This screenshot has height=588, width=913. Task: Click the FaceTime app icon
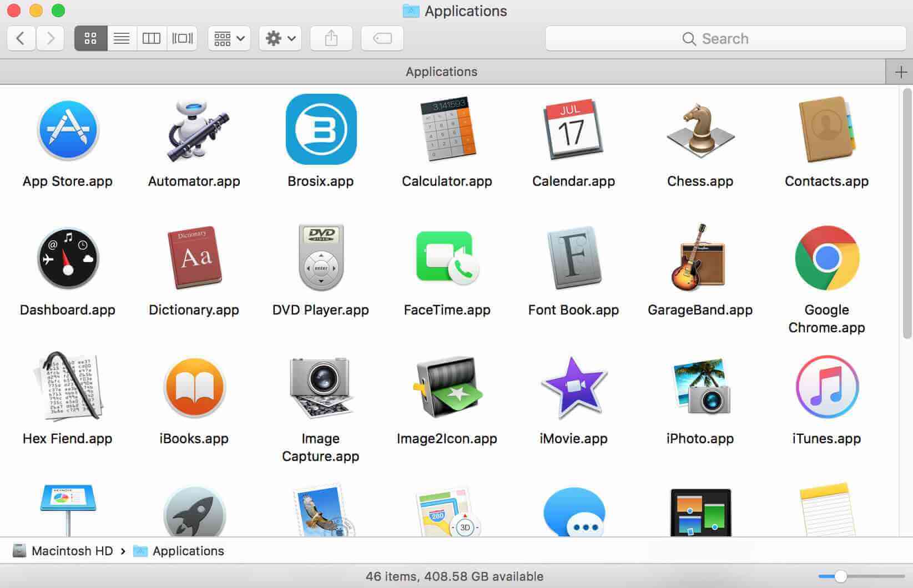click(x=447, y=258)
